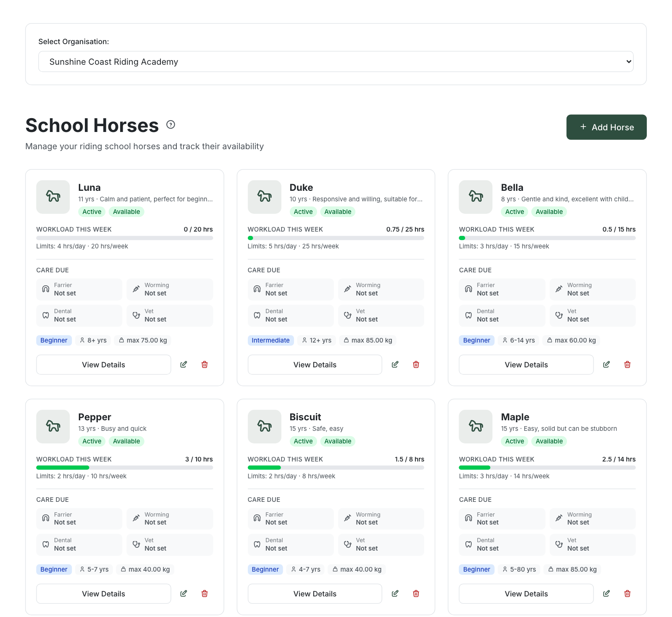672x617 pixels.
Task: Click Bella's horse avatar icon
Action: coord(475,197)
